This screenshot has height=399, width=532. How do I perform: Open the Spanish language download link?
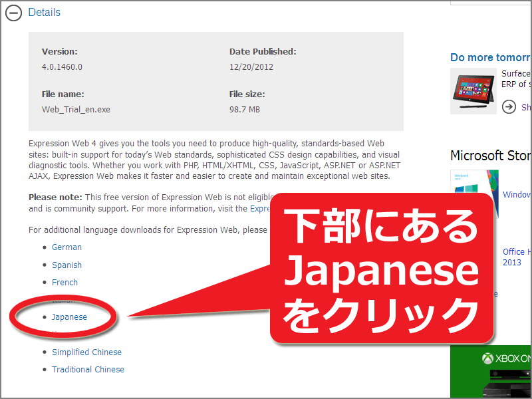66,265
